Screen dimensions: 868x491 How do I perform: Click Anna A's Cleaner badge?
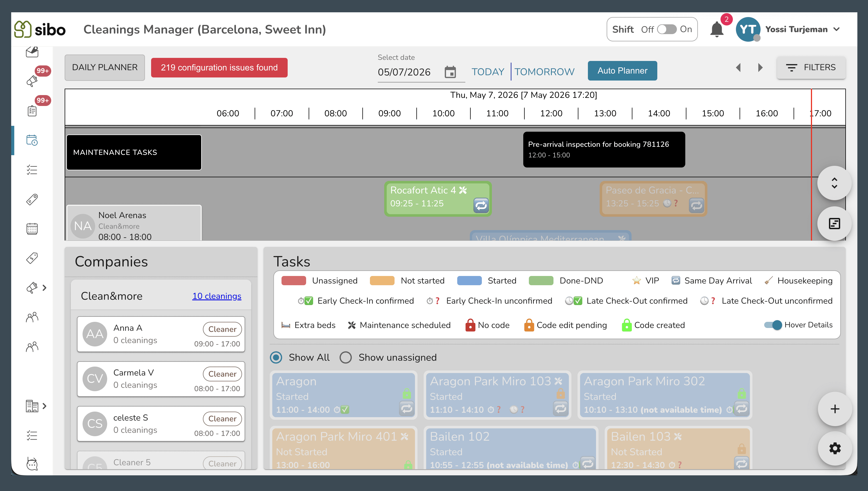(222, 329)
